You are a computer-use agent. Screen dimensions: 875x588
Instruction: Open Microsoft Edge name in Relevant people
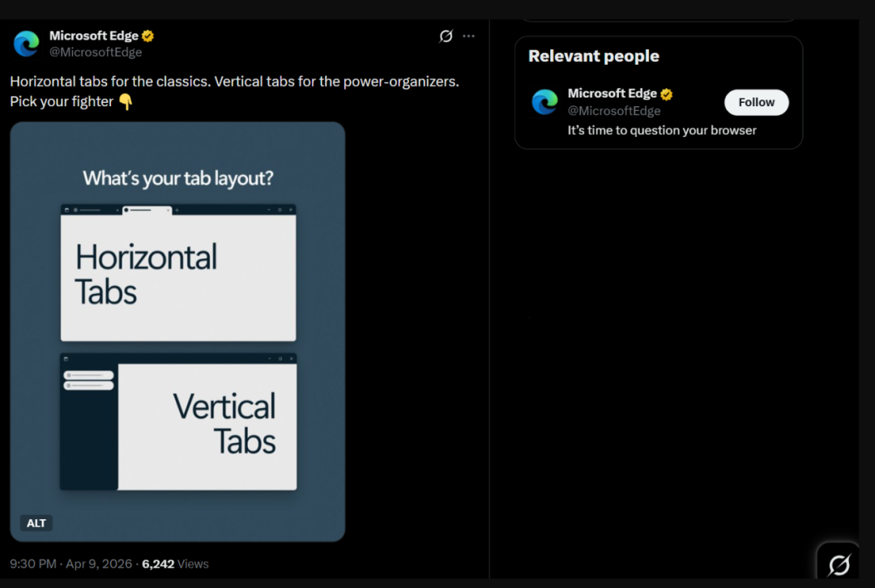[612, 94]
